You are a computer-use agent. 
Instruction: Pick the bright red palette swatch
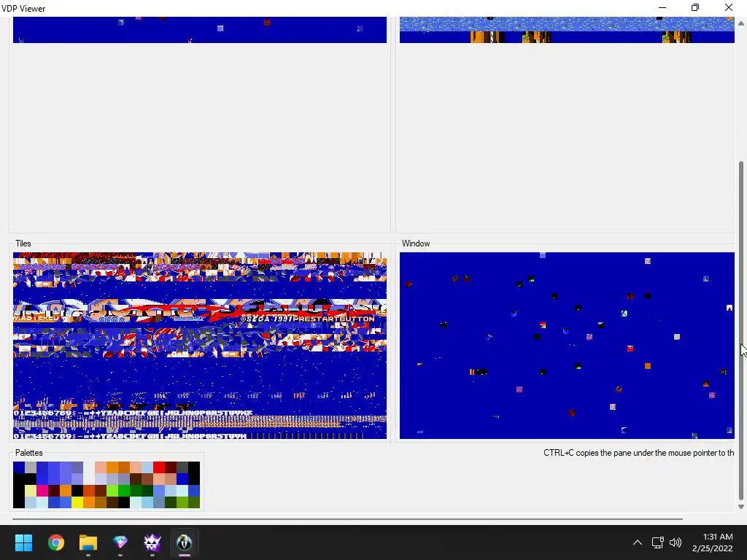159,467
